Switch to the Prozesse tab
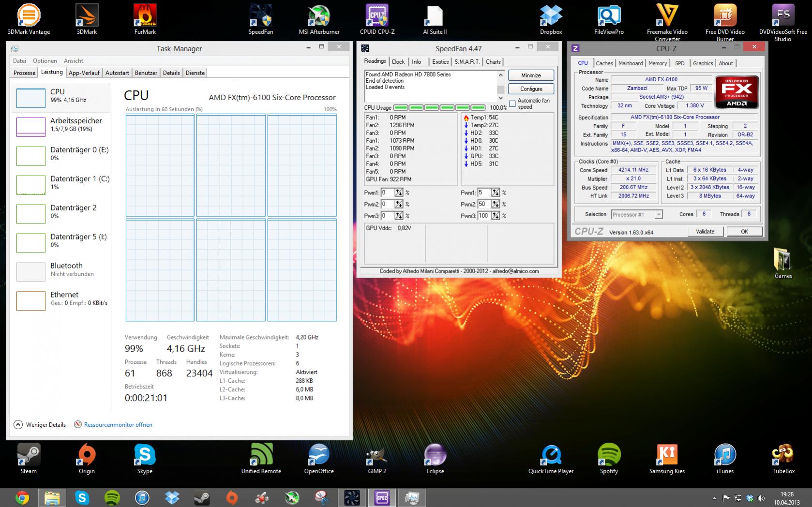 [24, 73]
